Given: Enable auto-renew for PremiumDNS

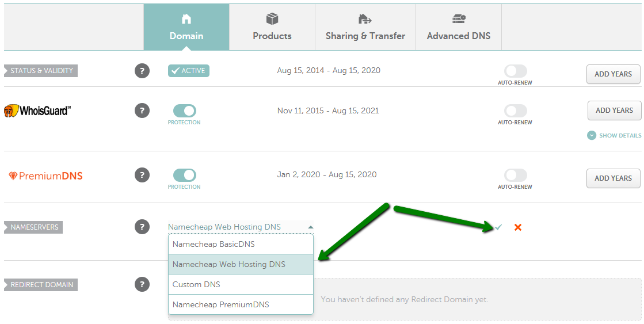Looking at the screenshot, I should (x=516, y=175).
